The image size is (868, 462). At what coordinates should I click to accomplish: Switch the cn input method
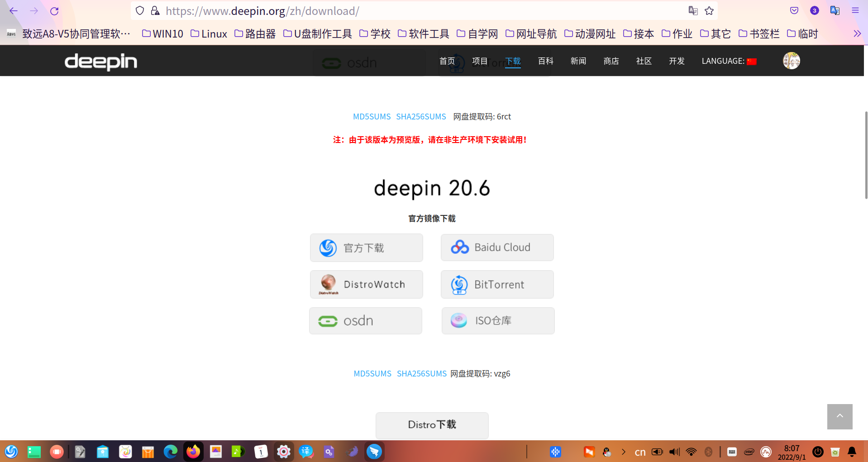(640, 452)
